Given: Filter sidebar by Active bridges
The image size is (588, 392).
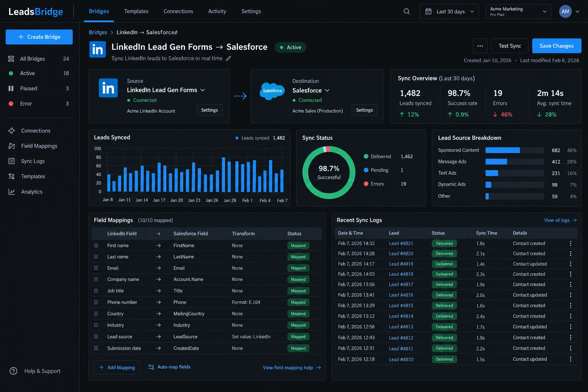Looking at the screenshot, I should 39,73.
